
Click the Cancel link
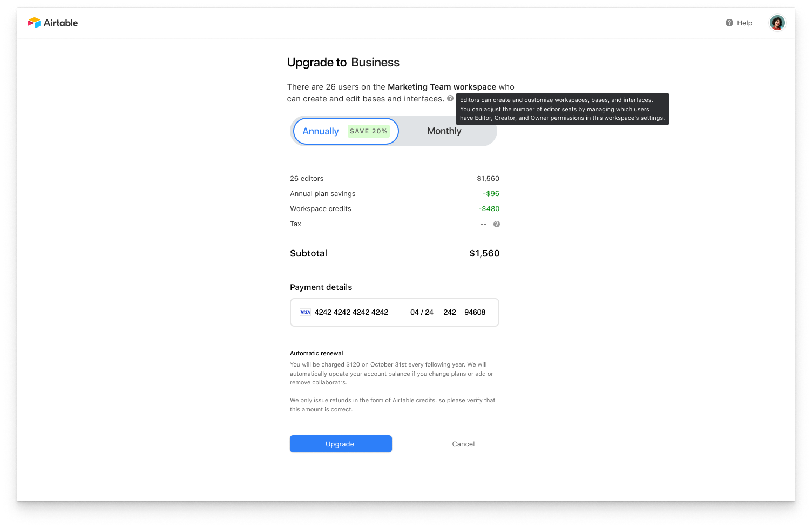click(x=463, y=444)
